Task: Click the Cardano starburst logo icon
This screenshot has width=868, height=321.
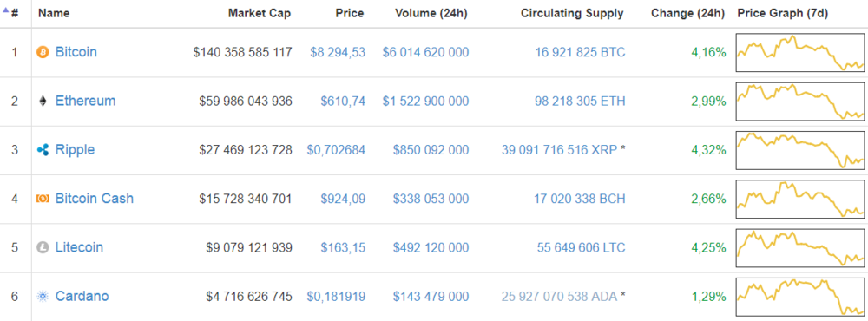Action: coord(43,296)
